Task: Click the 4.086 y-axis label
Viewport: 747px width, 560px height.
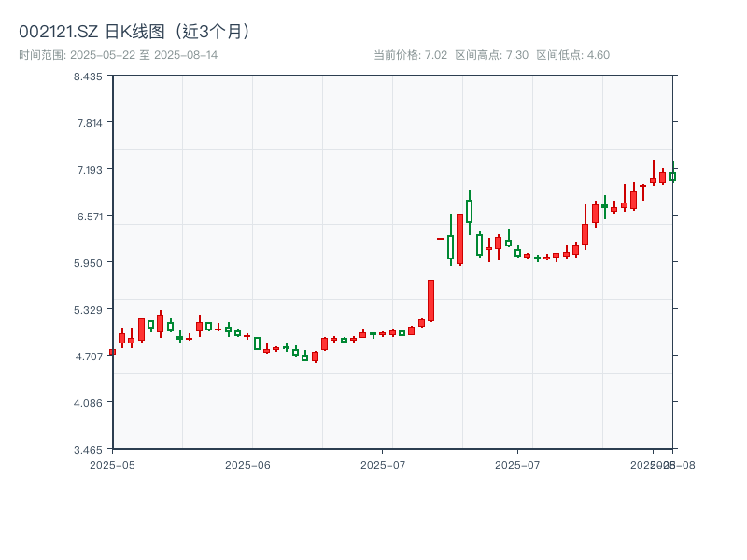Action: (88, 403)
